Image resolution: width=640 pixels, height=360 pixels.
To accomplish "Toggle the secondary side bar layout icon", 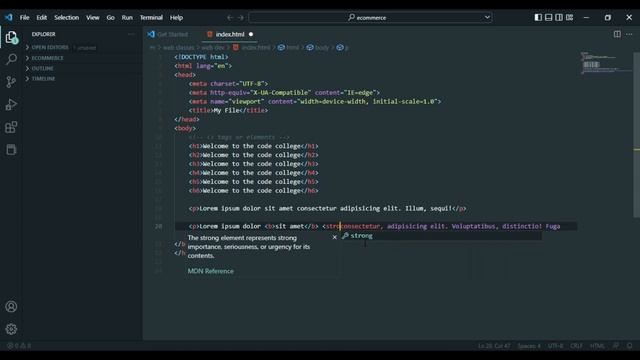I will pyautogui.click(x=559, y=17).
